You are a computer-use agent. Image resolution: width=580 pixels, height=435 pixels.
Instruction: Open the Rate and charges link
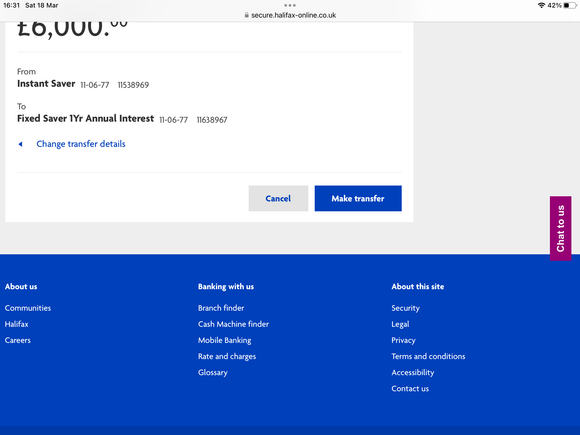coord(227,356)
